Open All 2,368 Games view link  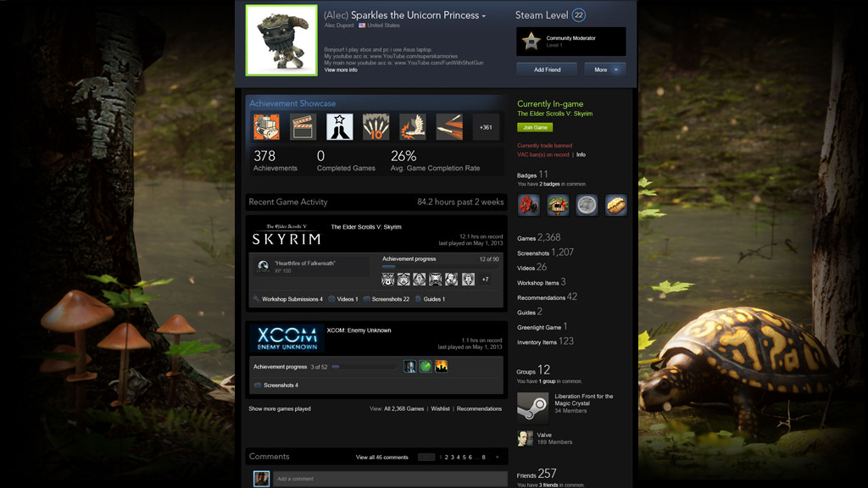[x=403, y=409]
